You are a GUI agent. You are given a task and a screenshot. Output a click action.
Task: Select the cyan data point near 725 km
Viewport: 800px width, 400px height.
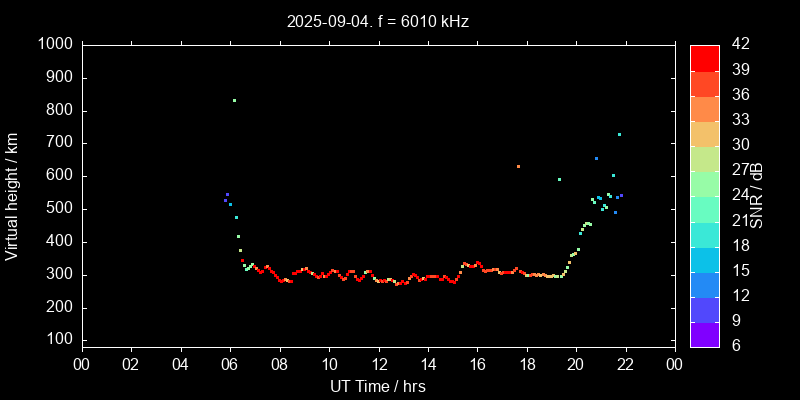619,134
